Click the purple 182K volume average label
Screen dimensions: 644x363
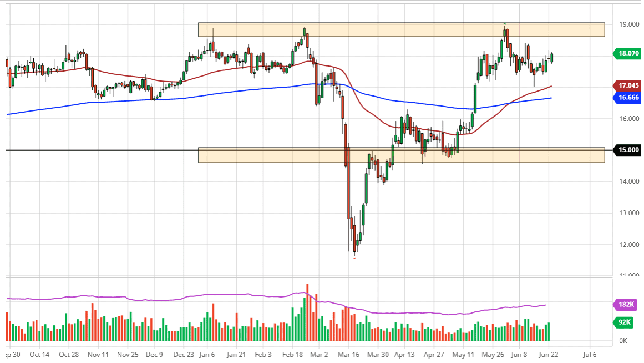[627, 305]
